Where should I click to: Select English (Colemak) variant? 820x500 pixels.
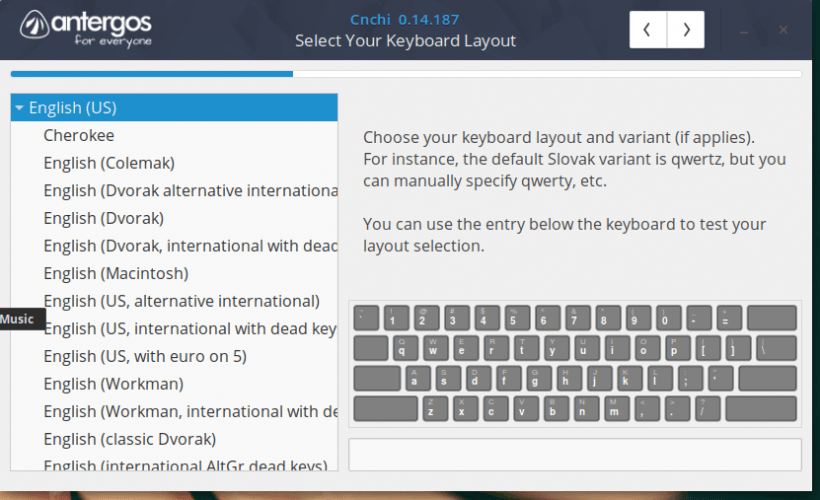[109, 163]
